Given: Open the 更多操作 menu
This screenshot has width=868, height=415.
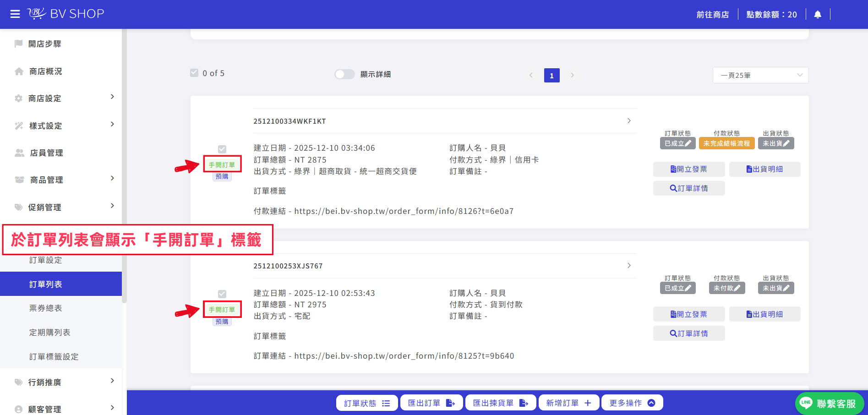Looking at the screenshot, I should [x=632, y=403].
